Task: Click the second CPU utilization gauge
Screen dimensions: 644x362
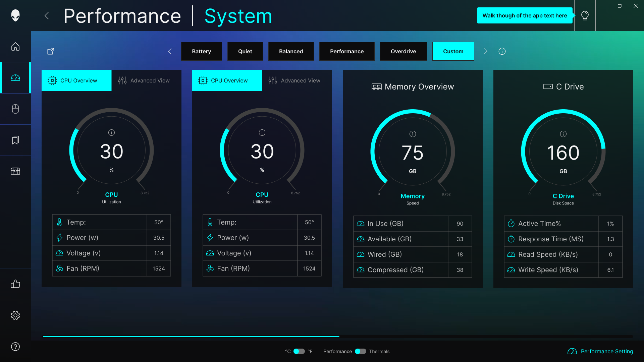Action: click(x=262, y=150)
